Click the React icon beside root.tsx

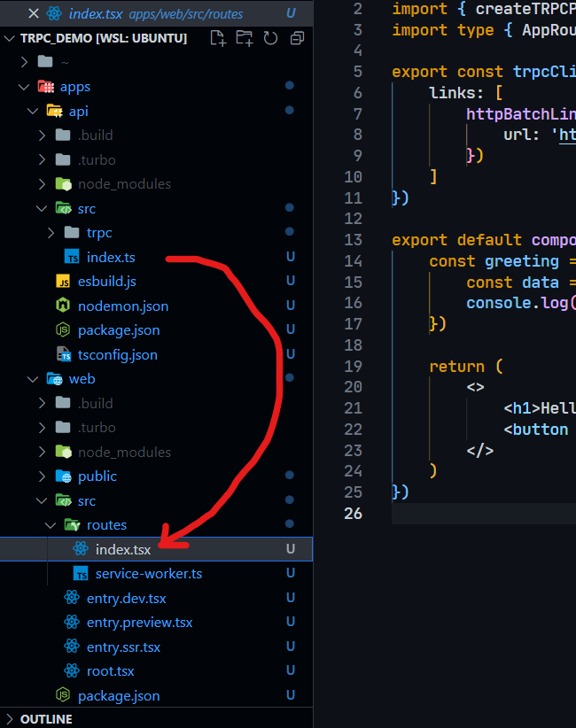click(x=72, y=670)
